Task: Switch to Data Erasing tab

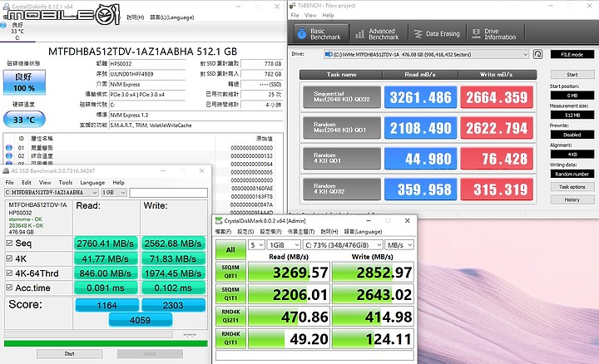Action: point(437,34)
